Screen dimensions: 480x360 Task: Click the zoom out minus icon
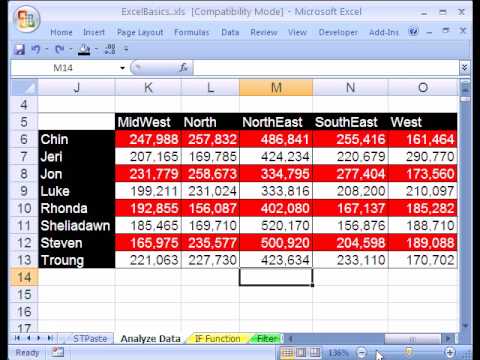[362, 352]
